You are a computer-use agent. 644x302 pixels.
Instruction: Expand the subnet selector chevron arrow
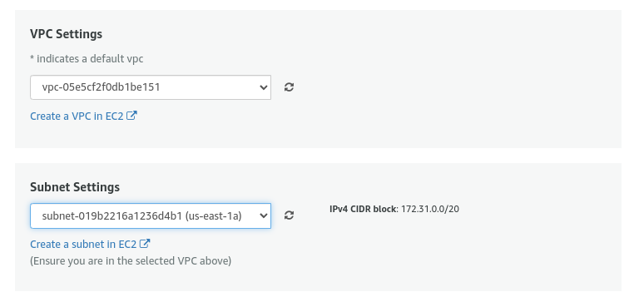(264, 215)
